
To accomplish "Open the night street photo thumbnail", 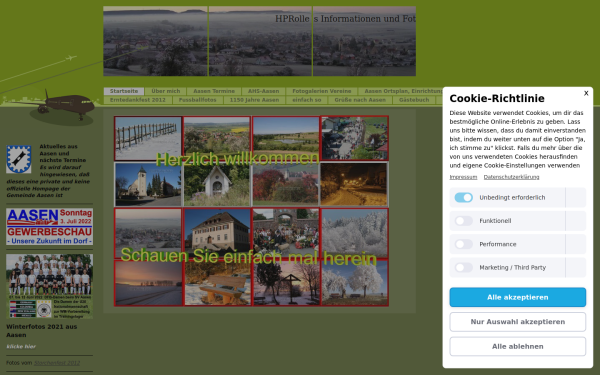I will (354, 184).
